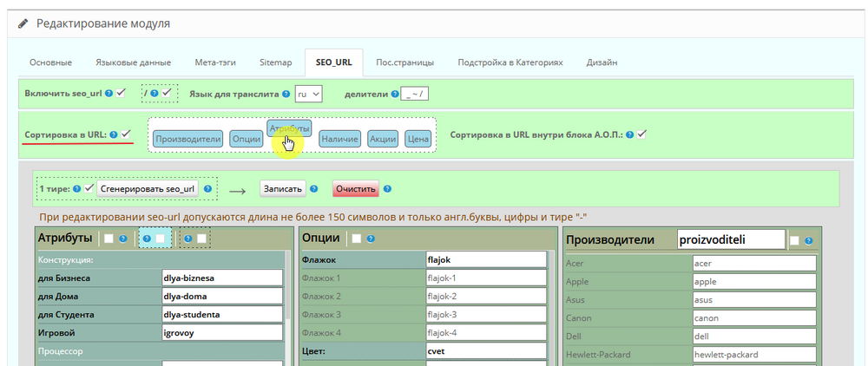Image resolution: width=868 pixels, height=366 pixels.
Task: Click help icon next to Записать button
Action: pyautogui.click(x=315, y=188)
